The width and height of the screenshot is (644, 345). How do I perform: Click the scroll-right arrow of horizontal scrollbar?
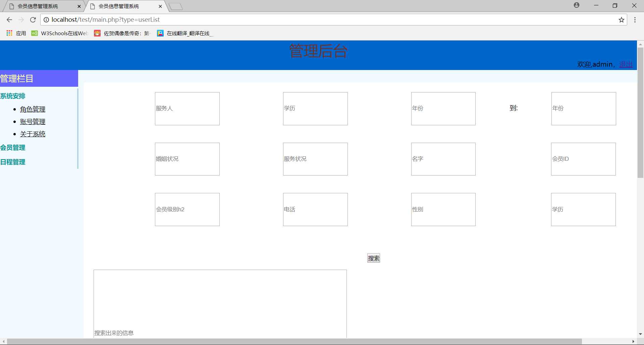633,341
